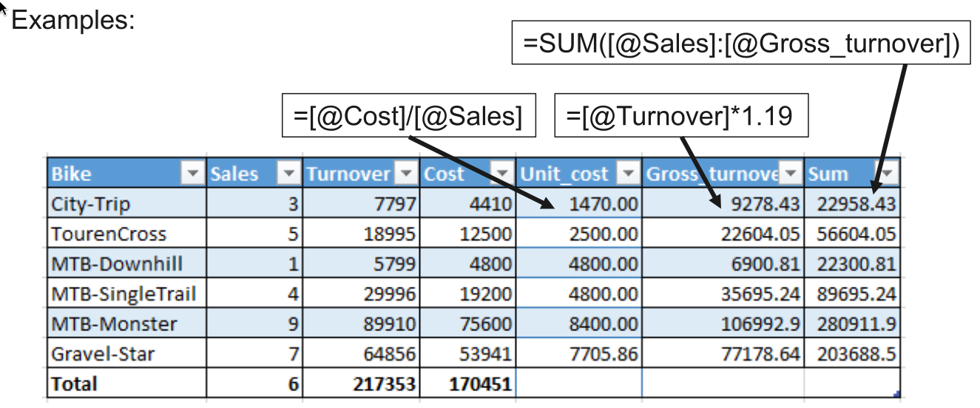Select sum value 56604.05
The height and width of the screenshot is (408, 980).
tap(851, 234)
